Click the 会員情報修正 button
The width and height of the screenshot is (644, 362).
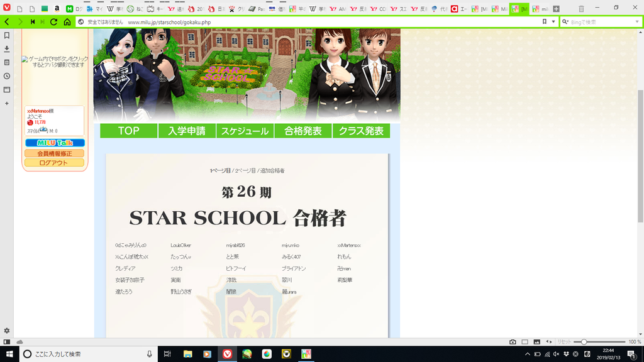(x=54, y=153)
